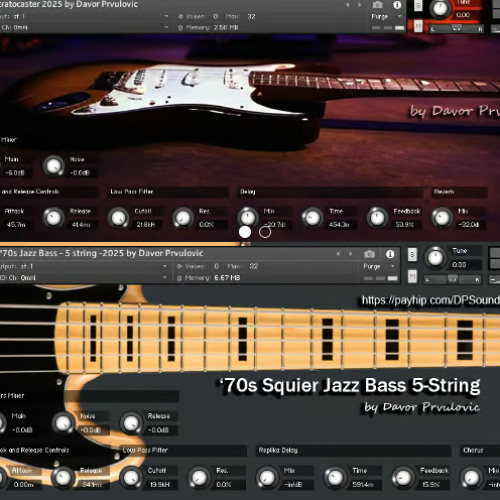
Task: Click Replika Delay Time knob in Jazz Bass
Action: point(335,477)
